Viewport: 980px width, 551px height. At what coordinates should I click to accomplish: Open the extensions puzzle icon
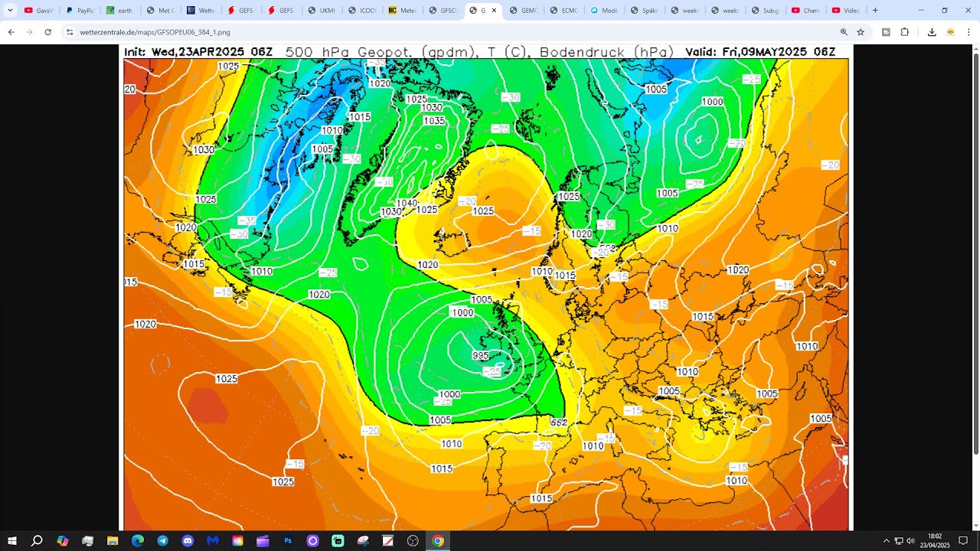pos(904,32)
